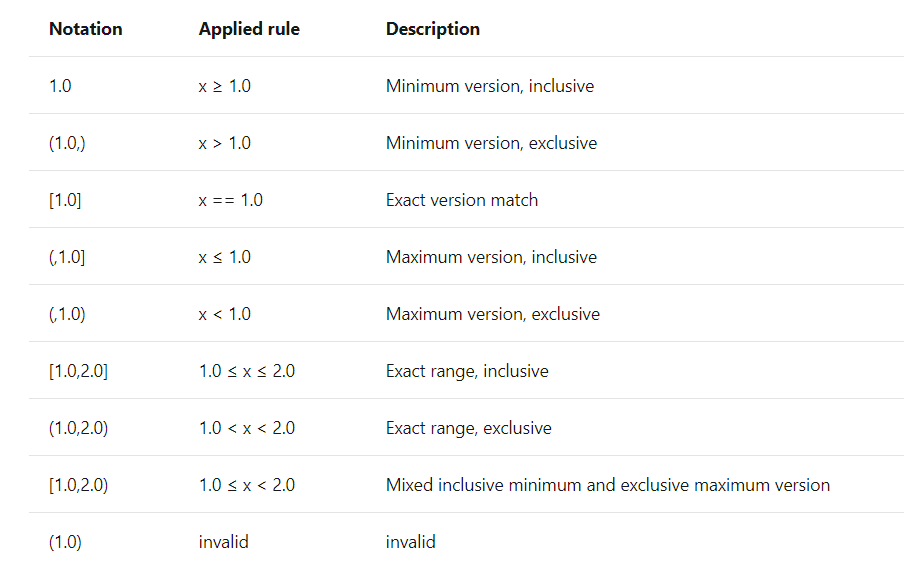The height and width of the screenshot is (575, 904).
Task: Select the x == 1.0 rule
Action: pyautogui.click(x=231, y=200)
